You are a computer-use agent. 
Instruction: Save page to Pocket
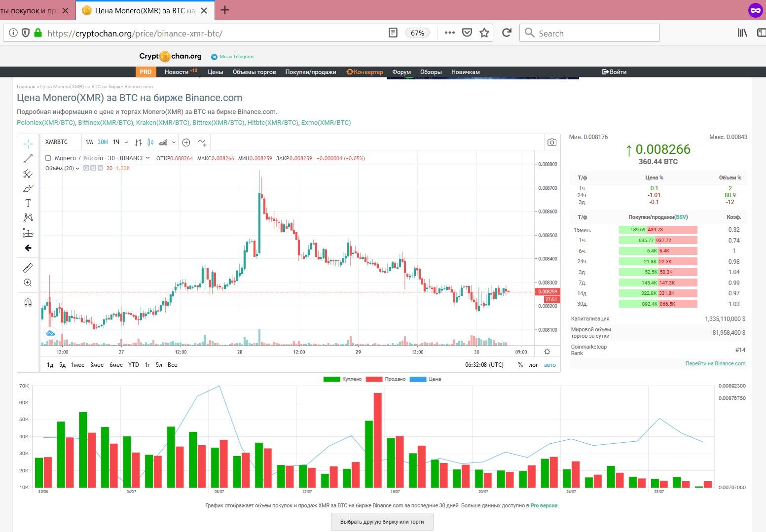pos(467,33)
